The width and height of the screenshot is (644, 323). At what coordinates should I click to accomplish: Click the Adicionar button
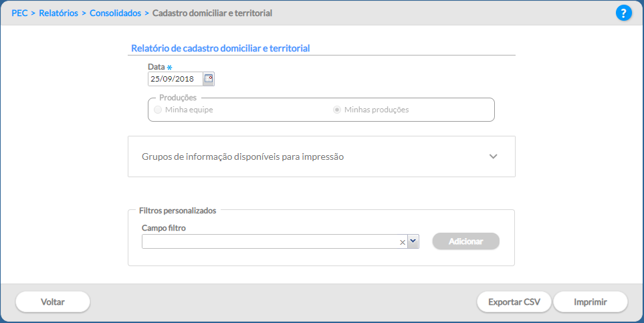coord(465,241)
